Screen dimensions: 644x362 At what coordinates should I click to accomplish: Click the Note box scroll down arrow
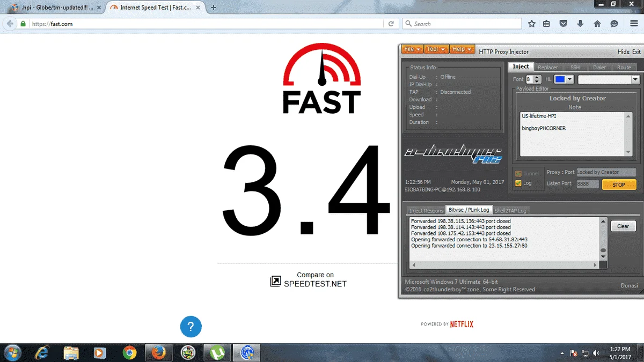pyautogui.click(x=628, y=152)
